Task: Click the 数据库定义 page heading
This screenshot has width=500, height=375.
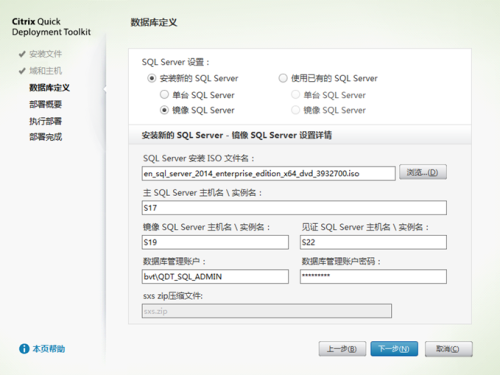Action: click(154, 22)
